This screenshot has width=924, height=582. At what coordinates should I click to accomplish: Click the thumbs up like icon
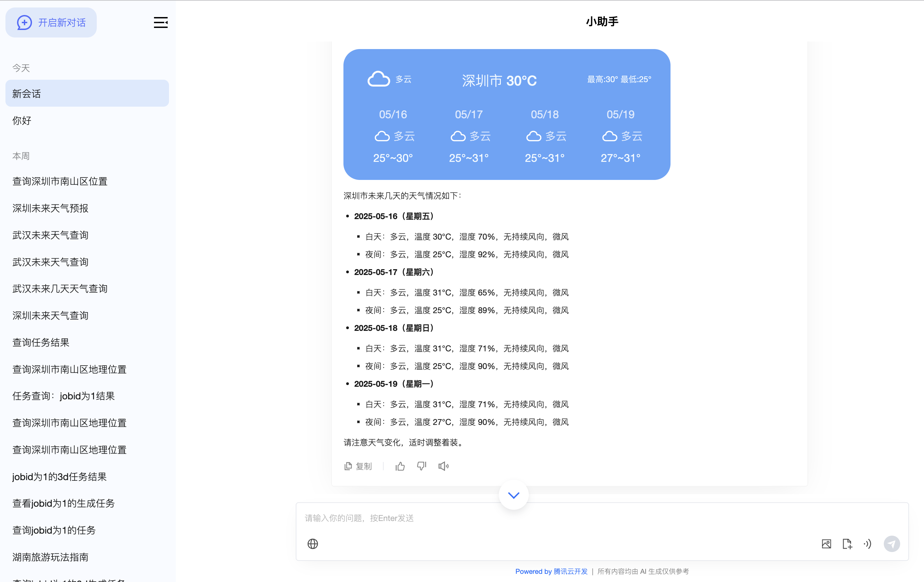(400, 466)
